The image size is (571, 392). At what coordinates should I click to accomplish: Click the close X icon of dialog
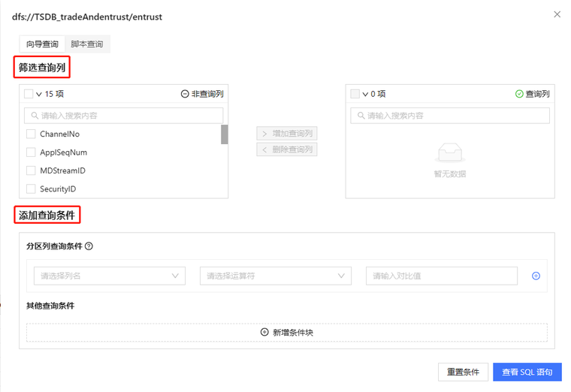[556, 14]
